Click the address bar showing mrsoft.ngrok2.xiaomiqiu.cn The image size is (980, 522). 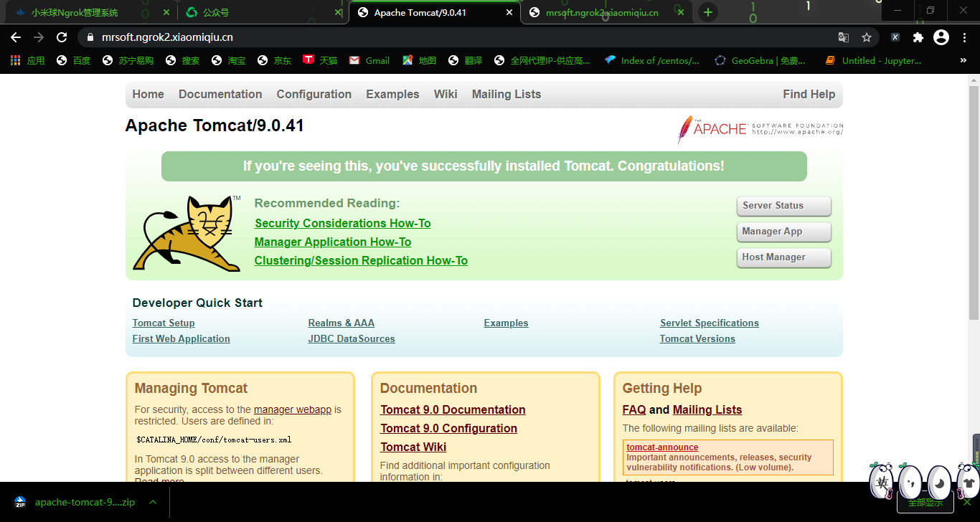click(456, 37)
